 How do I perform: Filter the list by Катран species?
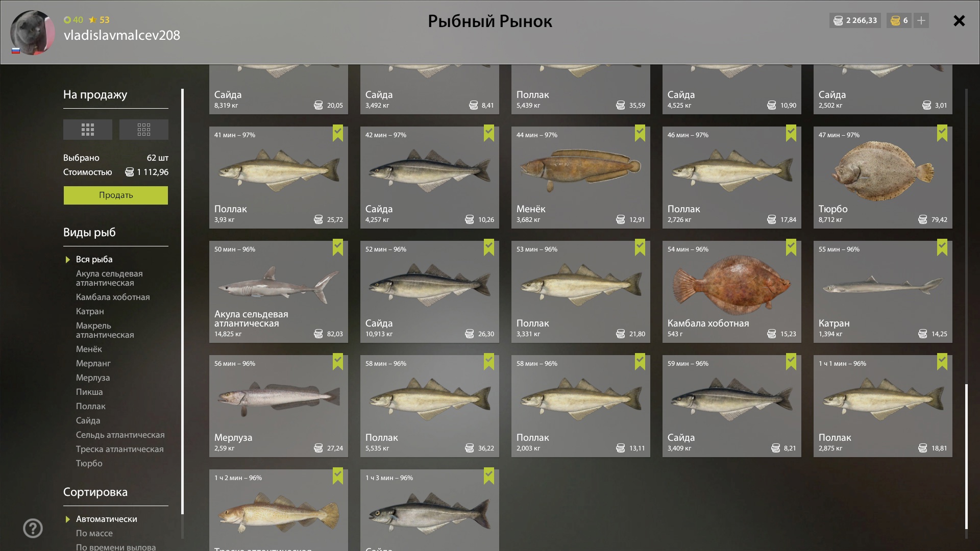[x=90, y=311]
